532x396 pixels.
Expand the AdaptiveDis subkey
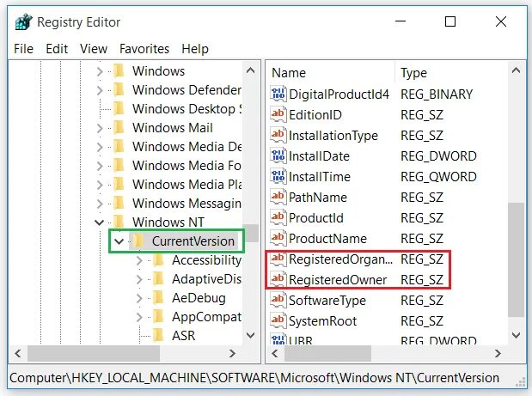click(139, 279)
